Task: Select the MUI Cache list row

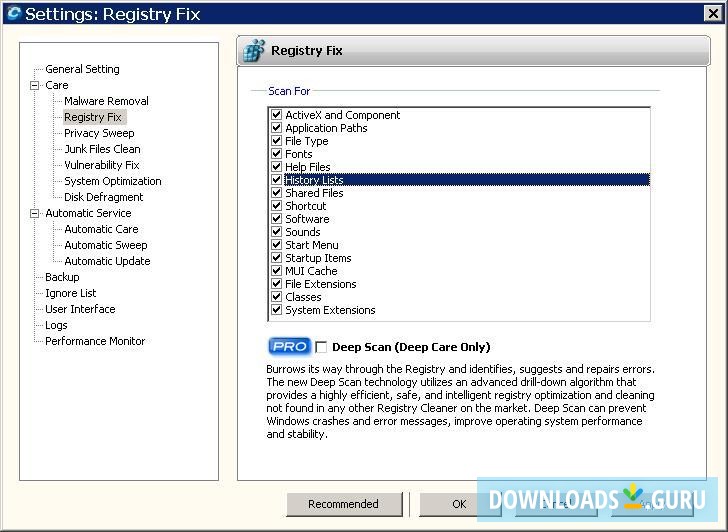Action: pos(460,271)
